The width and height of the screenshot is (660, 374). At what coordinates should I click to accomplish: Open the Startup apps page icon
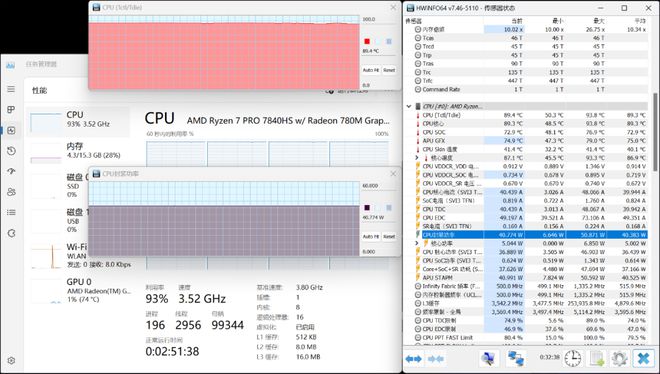pyautogui.click(x=11, y=171)
